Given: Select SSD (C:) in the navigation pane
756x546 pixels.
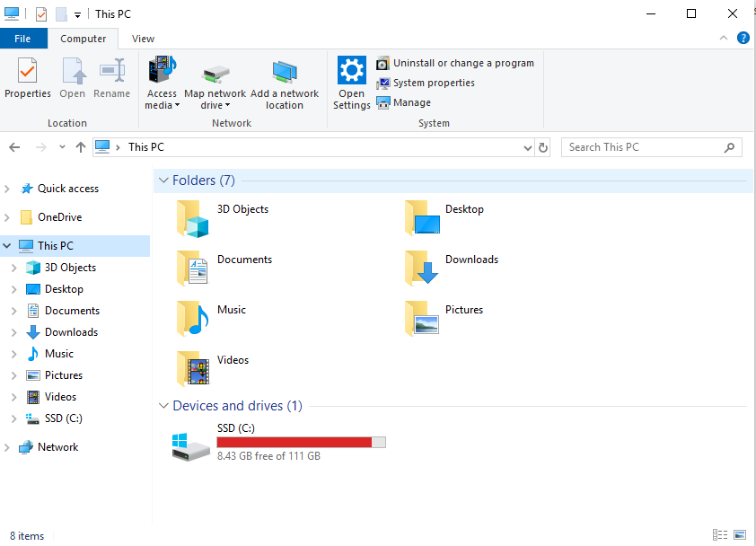Looking at the screenshot, I should (64, 418).
